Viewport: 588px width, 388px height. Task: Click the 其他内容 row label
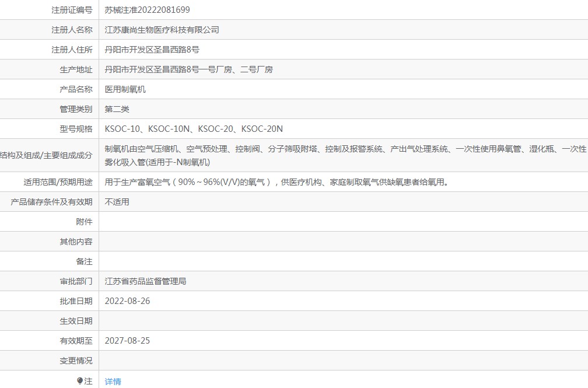coord(76,242)
